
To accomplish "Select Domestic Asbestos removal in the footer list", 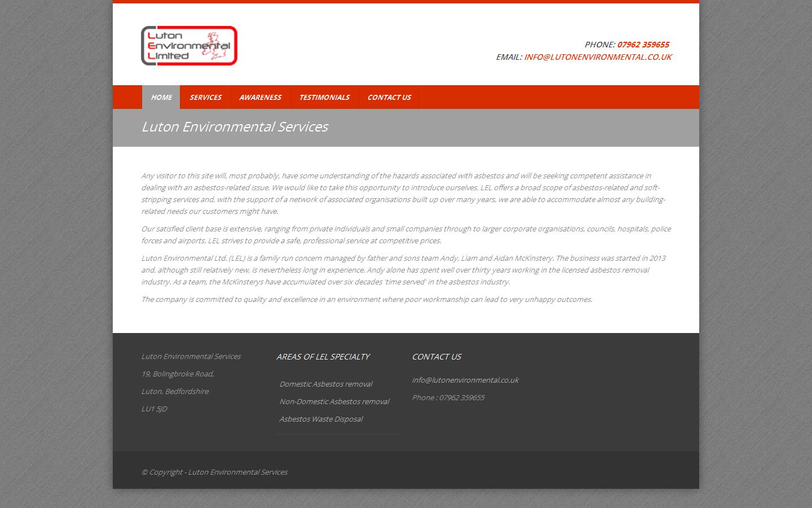I will click(x=326, y=384).
